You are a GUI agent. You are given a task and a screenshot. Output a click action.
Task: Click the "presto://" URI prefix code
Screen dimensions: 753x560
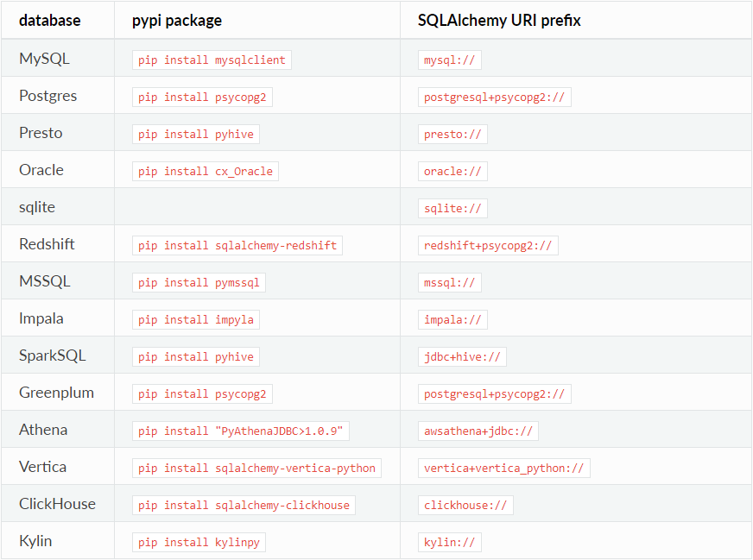tap(452, 134)
